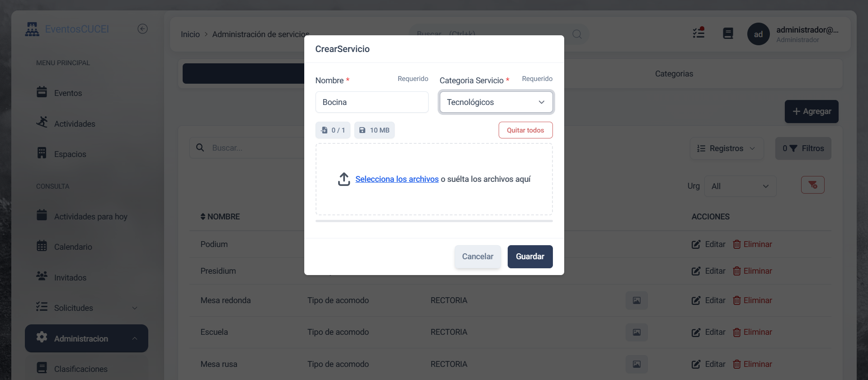Click the image icon for Escuela row
The width and height of the screenshot is (868, 380).
(x=637, y=332)
